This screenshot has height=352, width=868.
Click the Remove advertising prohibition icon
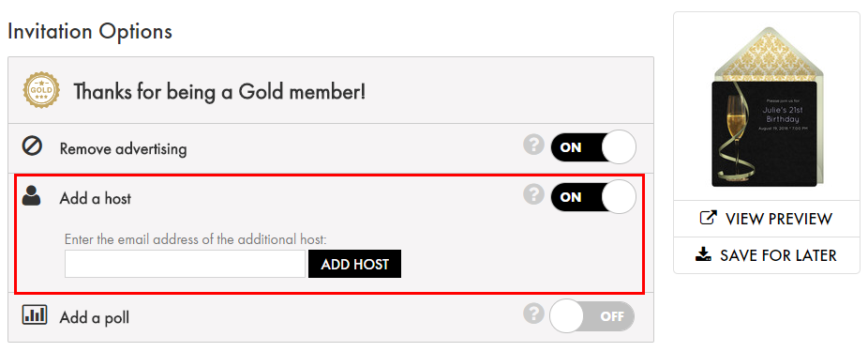(x=33, y=148)
